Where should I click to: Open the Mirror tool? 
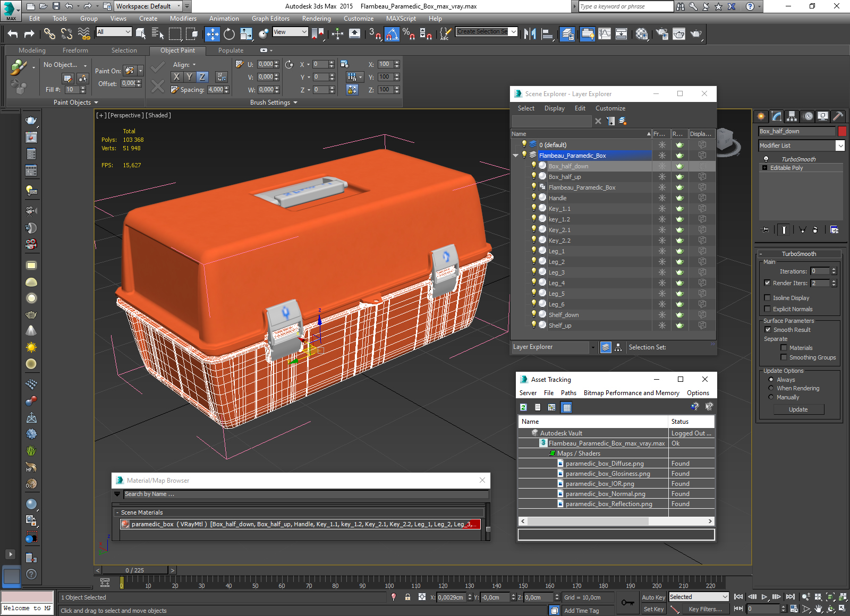[x=530, y=34]
